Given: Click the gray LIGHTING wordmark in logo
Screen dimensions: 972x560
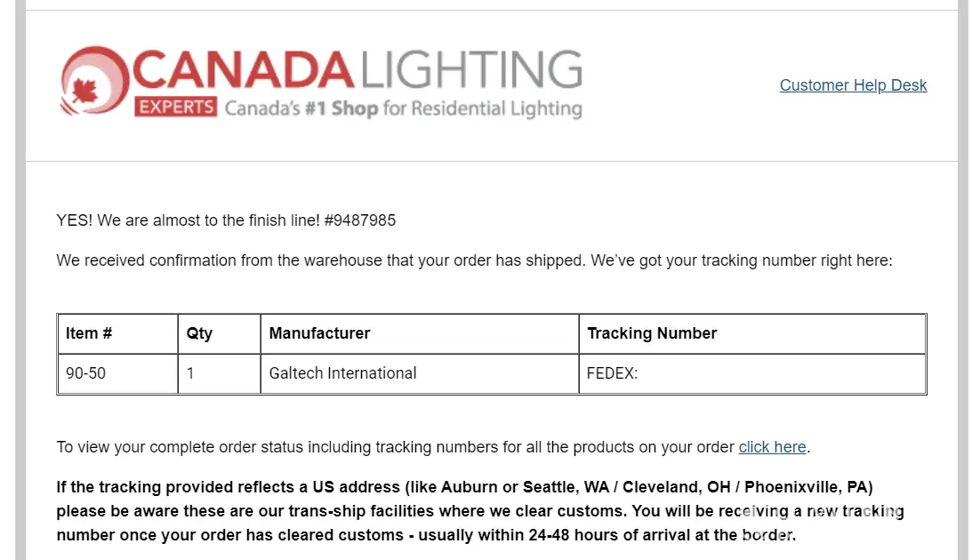Looking at the screenshot, I should pos(470,69).
